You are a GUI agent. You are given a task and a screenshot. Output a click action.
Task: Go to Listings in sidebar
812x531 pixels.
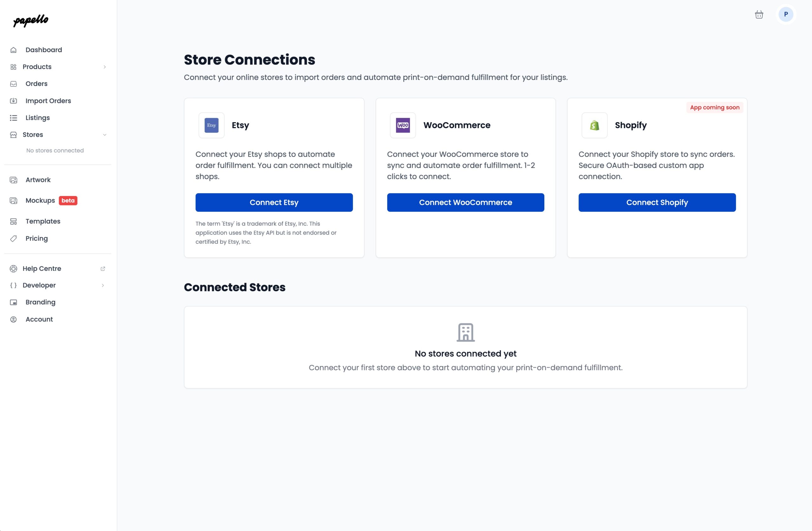click(x=37, y=118)
